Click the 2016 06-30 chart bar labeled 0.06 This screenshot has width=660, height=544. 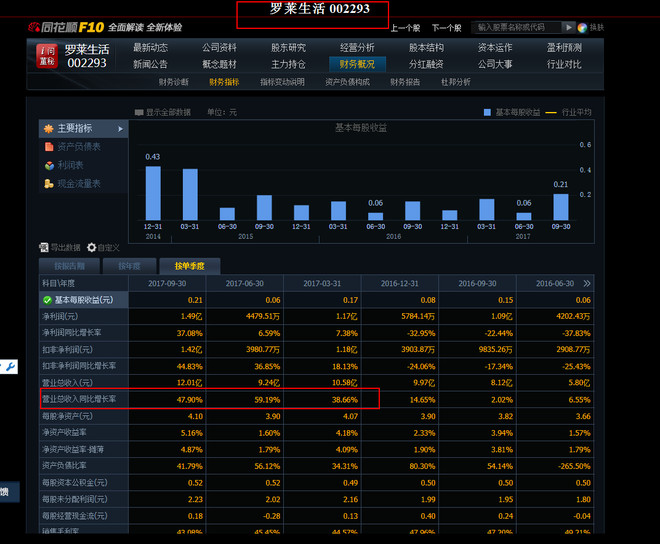pyautogui.click(x=375, y=216)
